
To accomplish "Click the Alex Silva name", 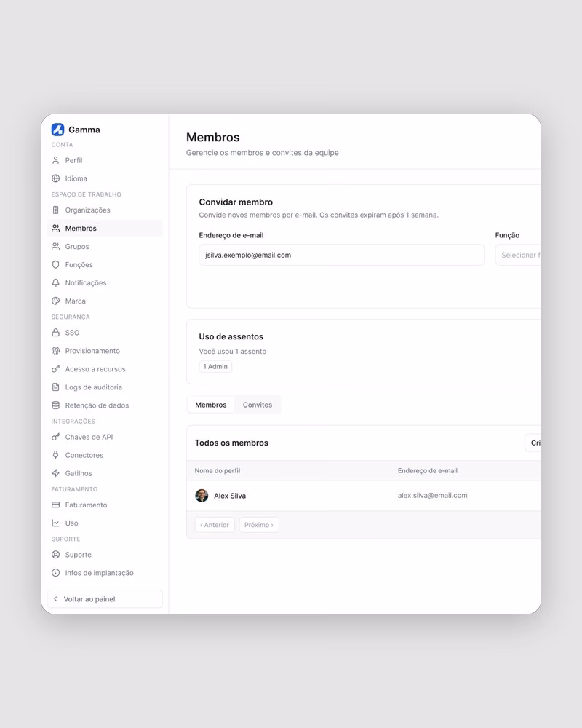I will (230, 496).
